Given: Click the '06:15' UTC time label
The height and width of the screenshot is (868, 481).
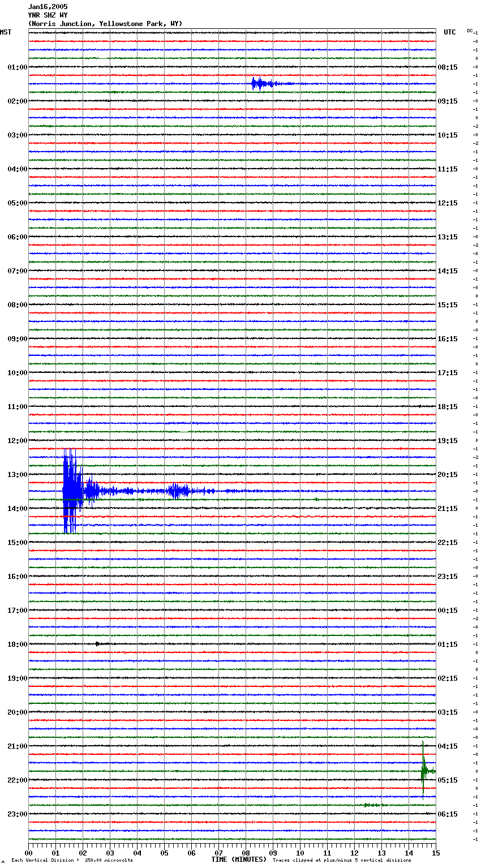Looking at the screenshot, I should tap(448, 814).
